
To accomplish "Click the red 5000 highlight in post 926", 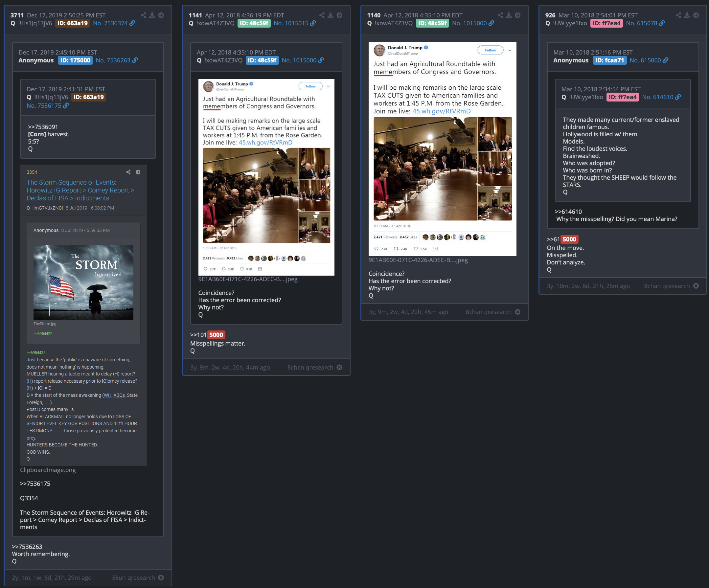I will point(569,239).
